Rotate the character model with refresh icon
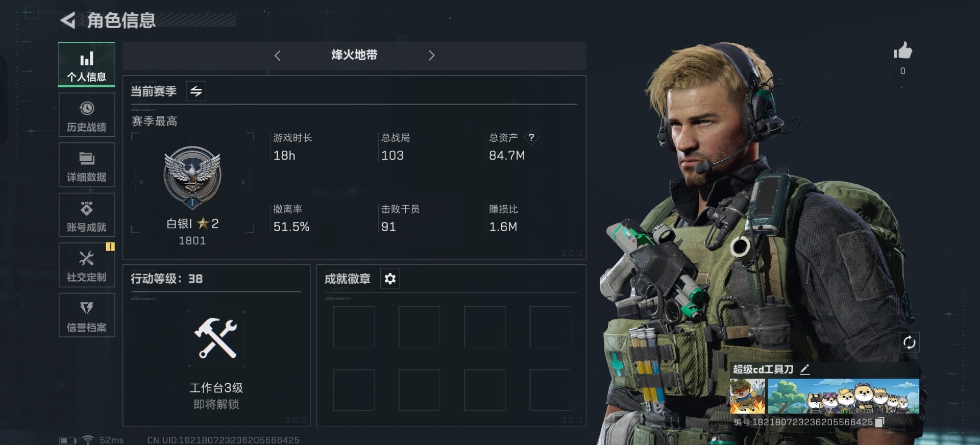Image resolution: width=980 pixels, height=445 pixels. pos(909,342)
